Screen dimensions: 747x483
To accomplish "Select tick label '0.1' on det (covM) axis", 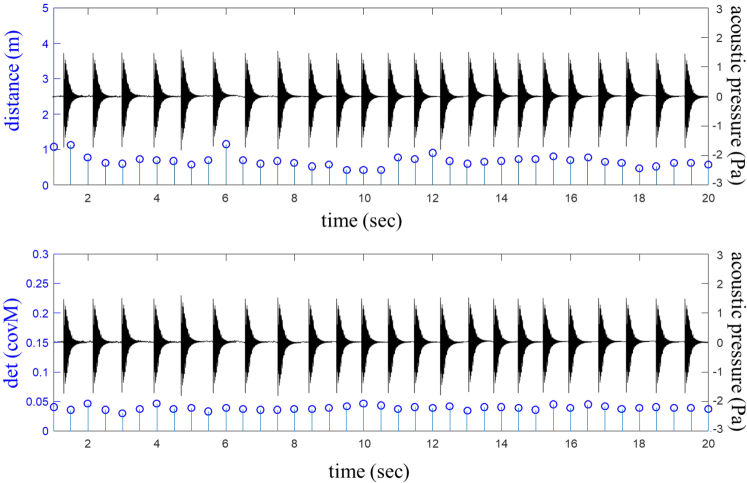I will [x=40, y=372].
